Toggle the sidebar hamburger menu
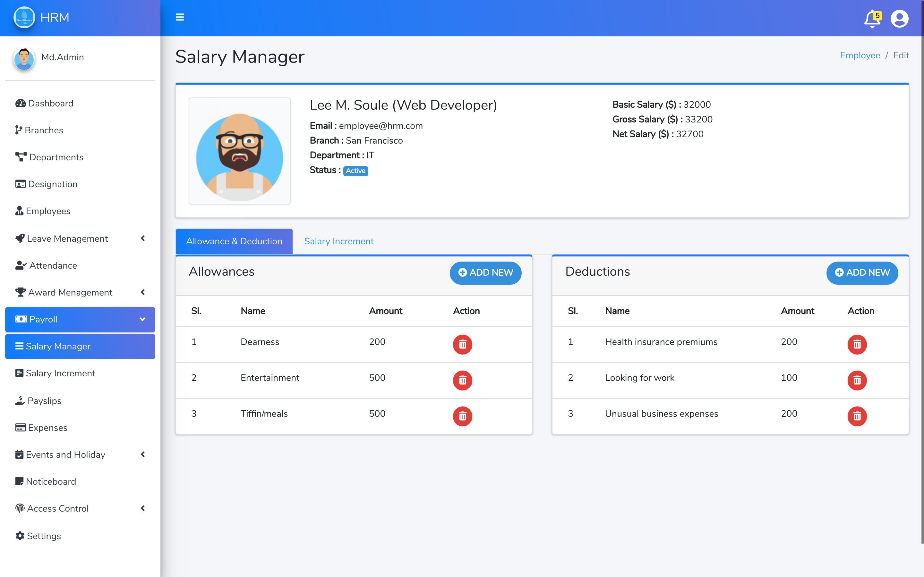This screenshot has width=924, height=577. [x=180, y=17]
